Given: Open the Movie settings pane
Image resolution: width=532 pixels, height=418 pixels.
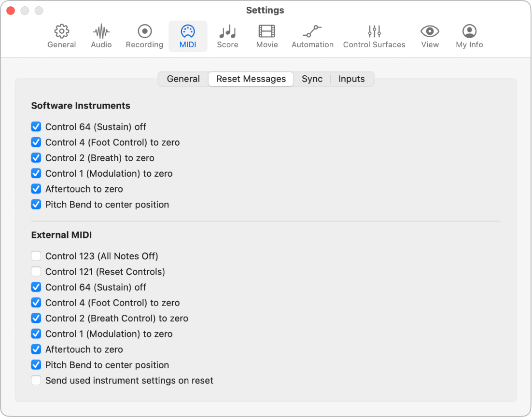Looking at the screenshot, I should click(267, 35).
